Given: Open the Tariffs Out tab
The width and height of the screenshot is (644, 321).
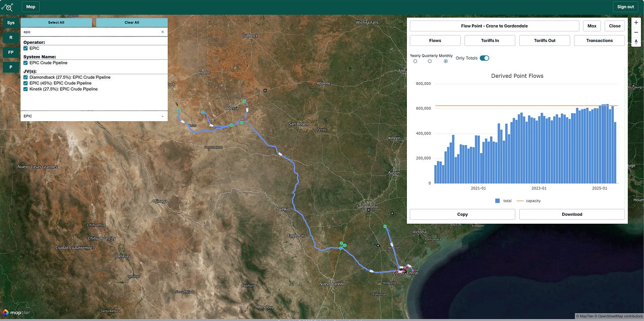Looking at the screenshot, I should click(544, 40).
